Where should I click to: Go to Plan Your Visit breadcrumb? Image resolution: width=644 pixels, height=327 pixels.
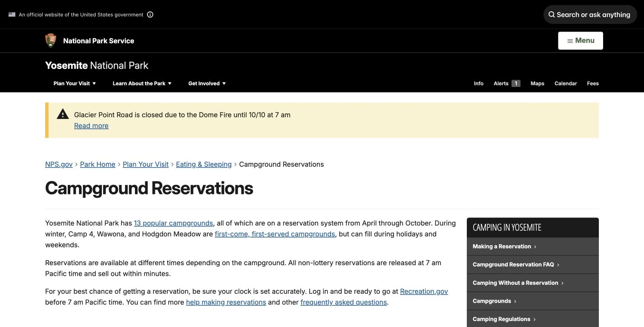click(146, 165)
